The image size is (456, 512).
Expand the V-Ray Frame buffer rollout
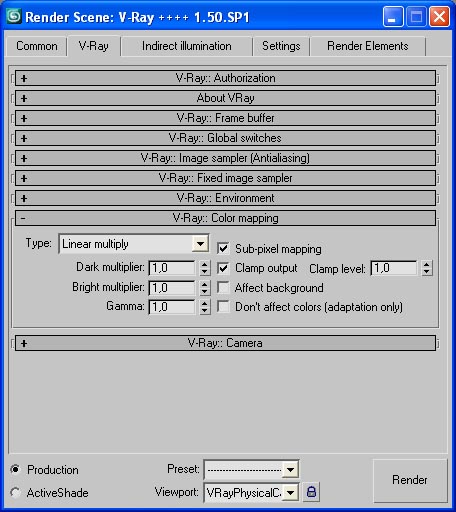[225, 118]
